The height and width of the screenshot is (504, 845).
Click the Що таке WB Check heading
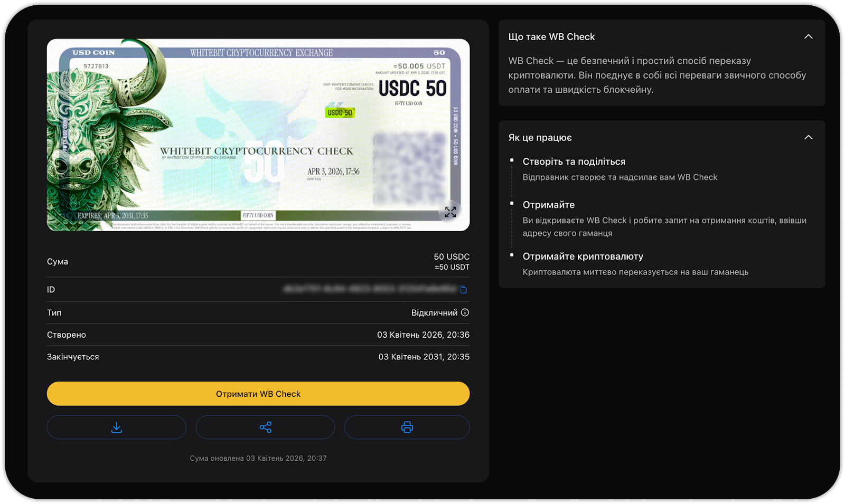[551, 36]
